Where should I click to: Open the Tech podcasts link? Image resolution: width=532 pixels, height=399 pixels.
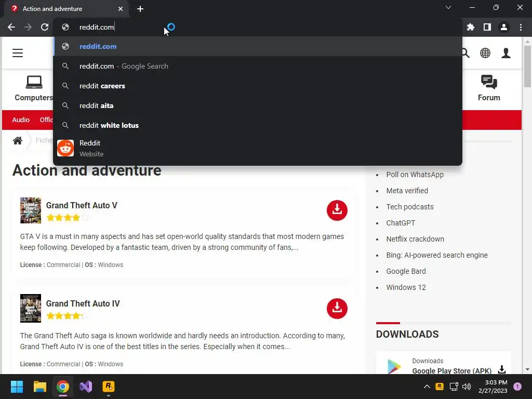coord(409,207)
